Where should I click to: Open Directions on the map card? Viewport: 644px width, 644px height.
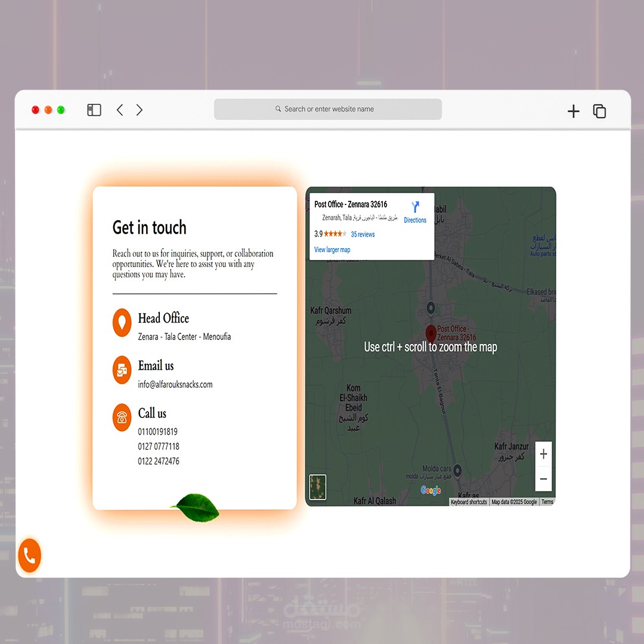pos(415,212)
